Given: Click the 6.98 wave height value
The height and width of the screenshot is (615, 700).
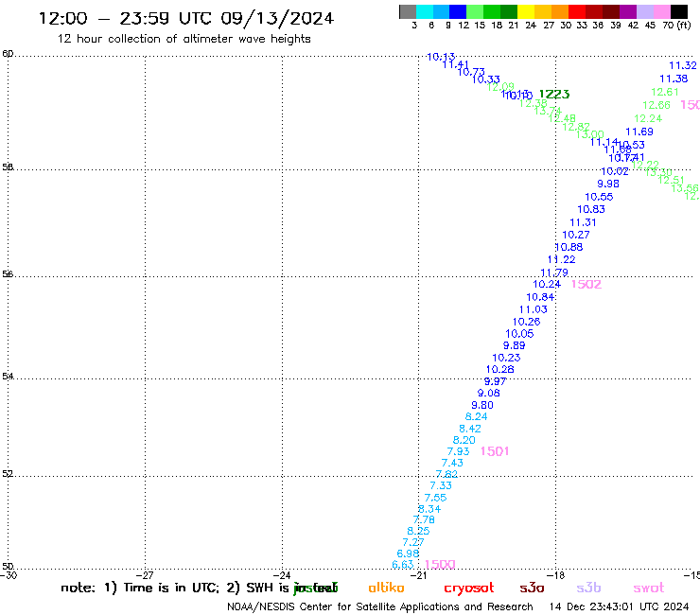Looking at the screenshot, I should point(408,553).
